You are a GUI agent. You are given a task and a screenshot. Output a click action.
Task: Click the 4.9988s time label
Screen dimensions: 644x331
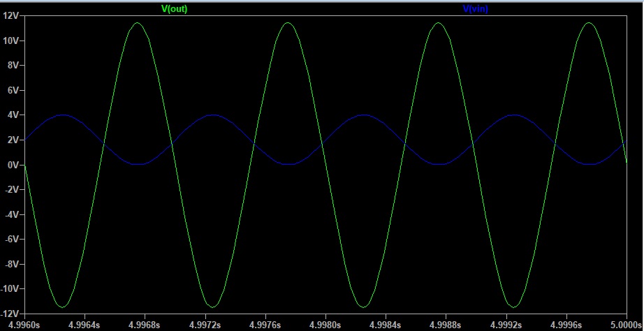(x=446, y=325)
